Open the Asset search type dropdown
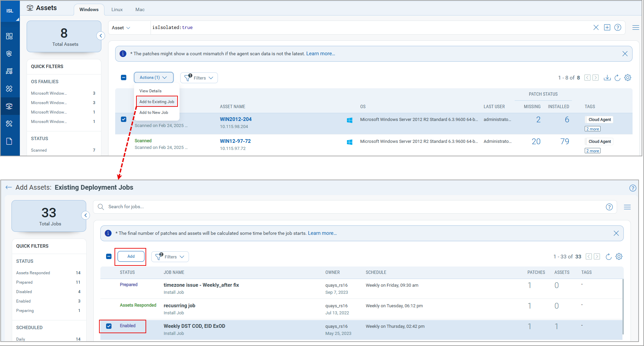 (121, 28)
